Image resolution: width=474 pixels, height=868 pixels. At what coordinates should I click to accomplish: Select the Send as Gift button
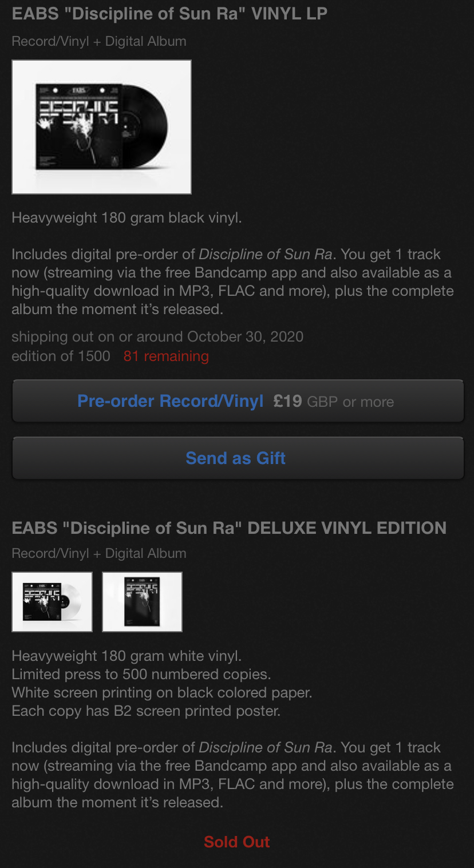tap(238, 458)
